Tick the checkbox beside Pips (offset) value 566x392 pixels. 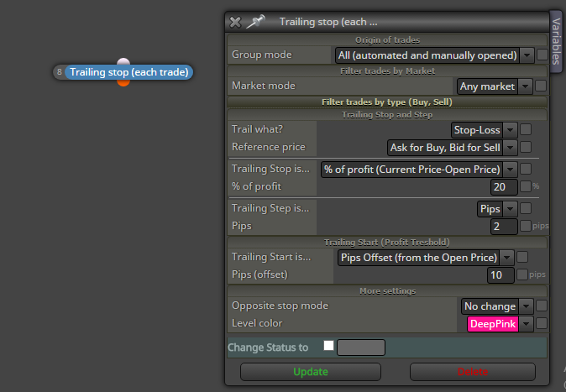(x=522, y=274)
